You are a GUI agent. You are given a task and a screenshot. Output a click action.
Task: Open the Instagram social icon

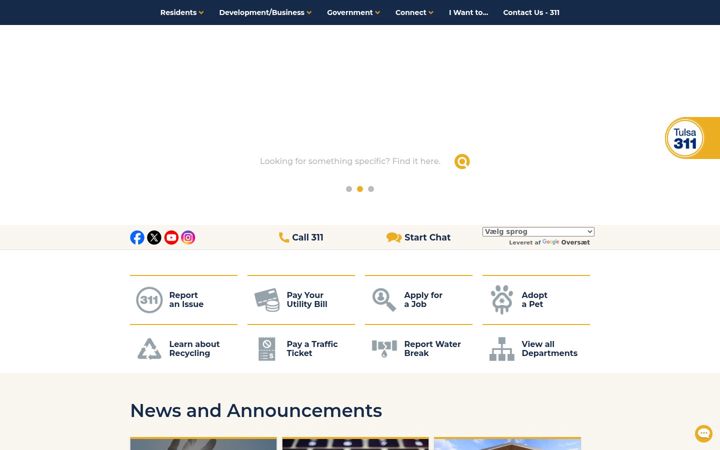tap(188, 237)
